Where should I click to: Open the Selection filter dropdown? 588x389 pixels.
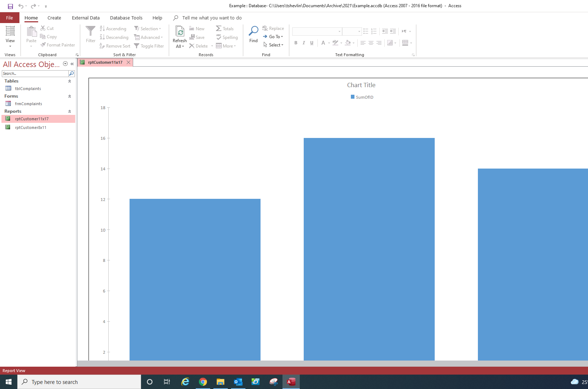[148, 28]
